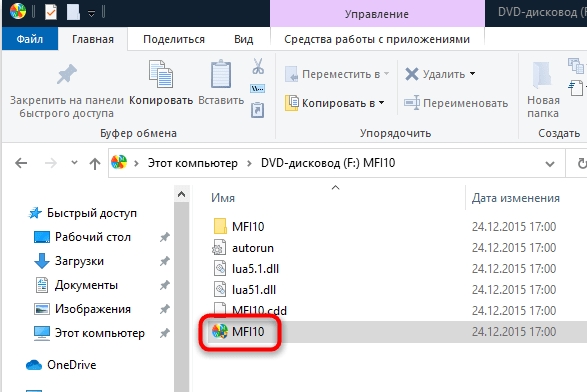Image resolution: width=587 pixels, height=392 pixels.
Task: Open the Файл menu
Action: coord(30,39)
